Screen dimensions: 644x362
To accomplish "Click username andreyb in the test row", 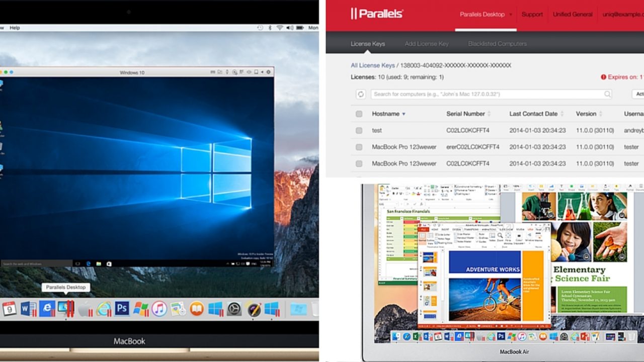I will 634,130.
